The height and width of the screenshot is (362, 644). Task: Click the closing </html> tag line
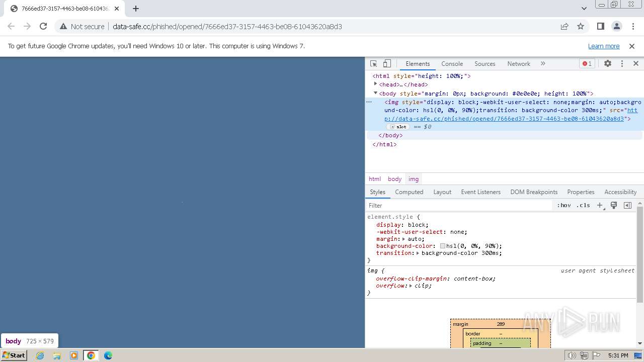point(384,144)
